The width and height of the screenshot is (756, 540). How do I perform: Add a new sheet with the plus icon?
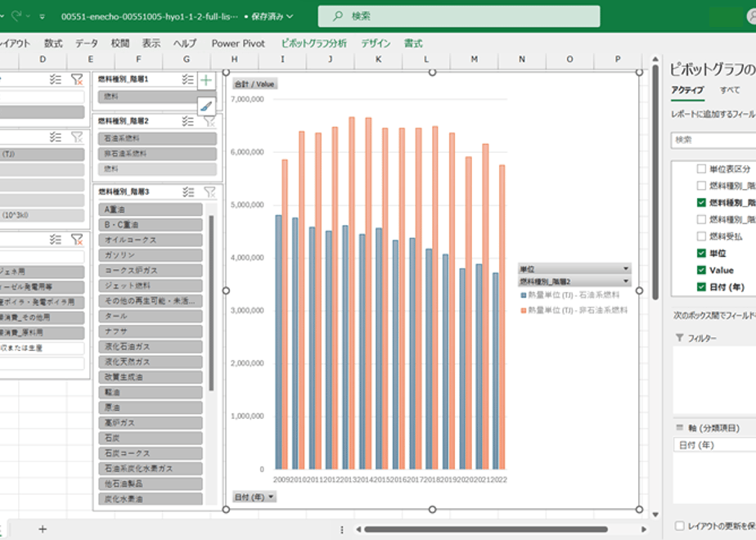pyautogui.click(x=43, y=529)
